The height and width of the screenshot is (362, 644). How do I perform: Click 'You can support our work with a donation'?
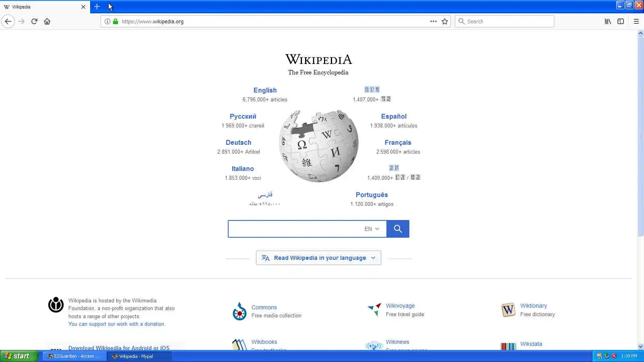point(117,324)
